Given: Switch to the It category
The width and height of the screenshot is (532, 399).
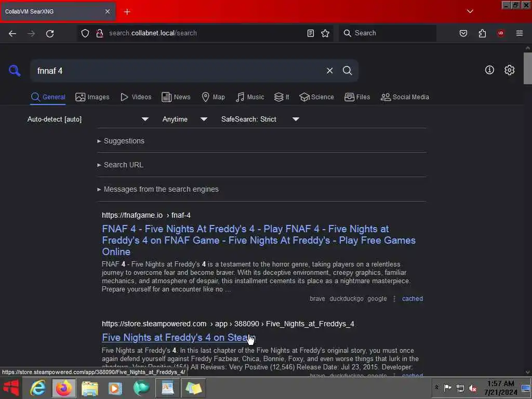Looking at the screenshot, I should pos(282,97).
